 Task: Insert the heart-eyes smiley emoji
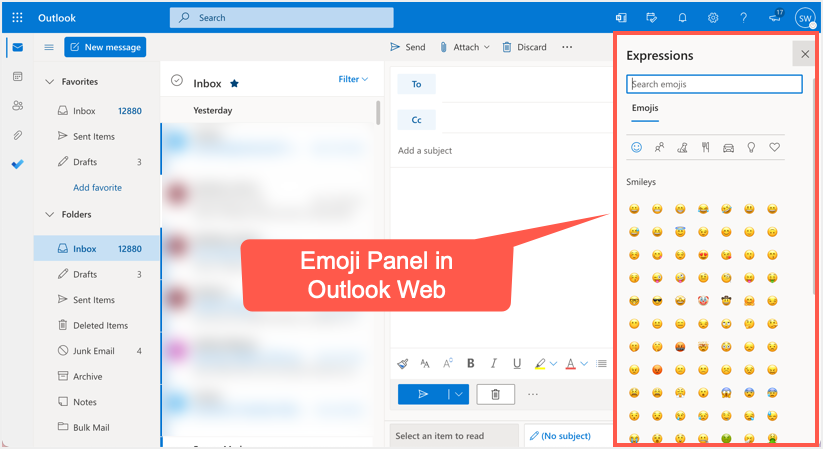[703, 255]
